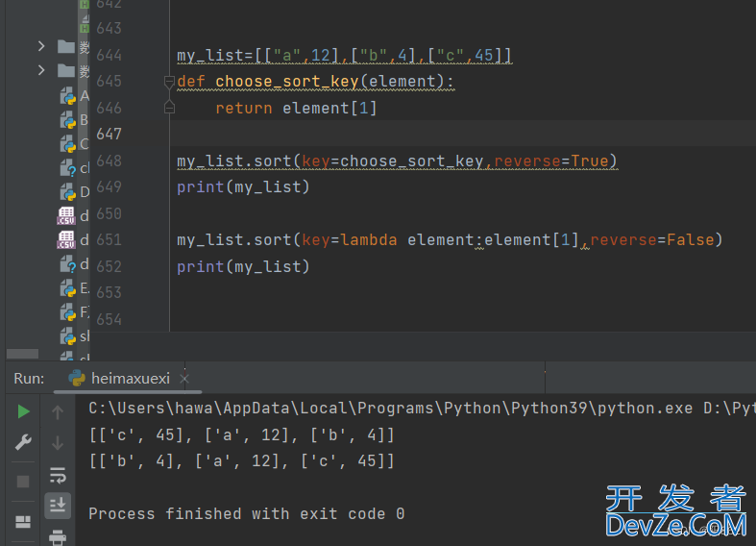Screen dimensions: 756x546
Task: Jump up the stack trace arrow
Action: [58, 412]
